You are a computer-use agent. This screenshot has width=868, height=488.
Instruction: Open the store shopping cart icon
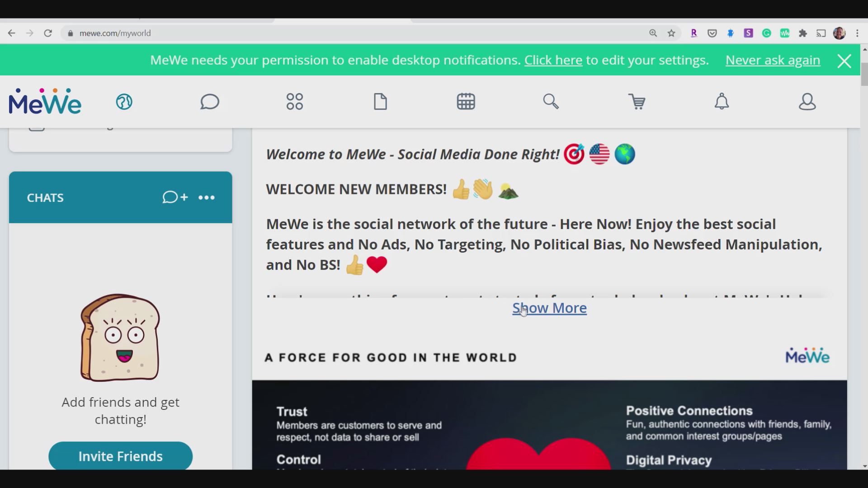(637, 102)
